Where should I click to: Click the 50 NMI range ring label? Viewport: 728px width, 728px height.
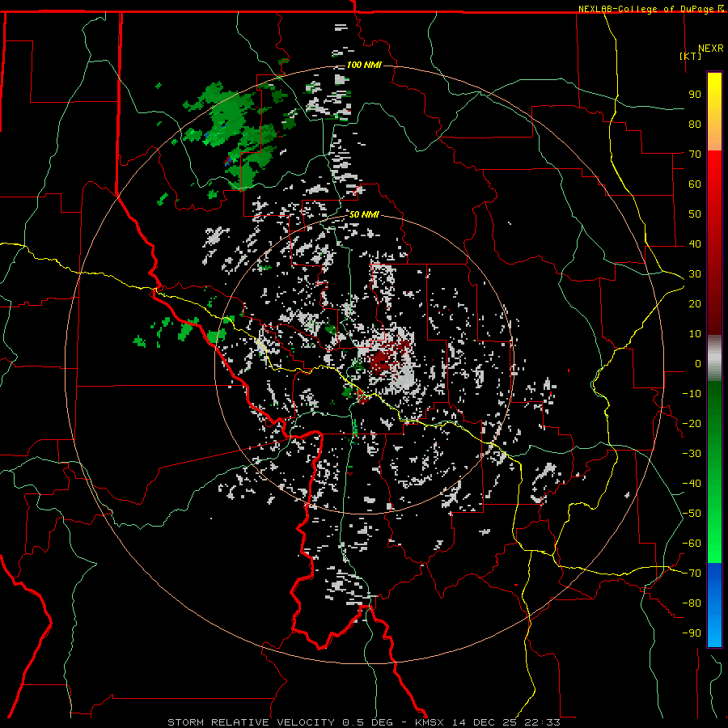[364, 214]
